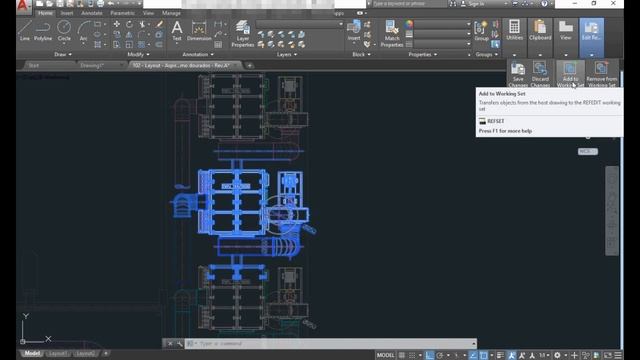Expand the Layers panel dropdown
This screenshot has width=640, height=360.
click(x=287, y=54)
